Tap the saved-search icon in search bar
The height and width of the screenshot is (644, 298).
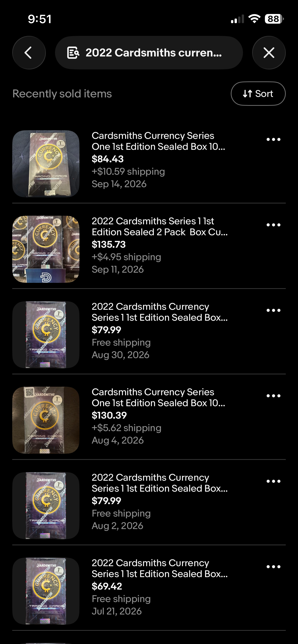point(73,53)
